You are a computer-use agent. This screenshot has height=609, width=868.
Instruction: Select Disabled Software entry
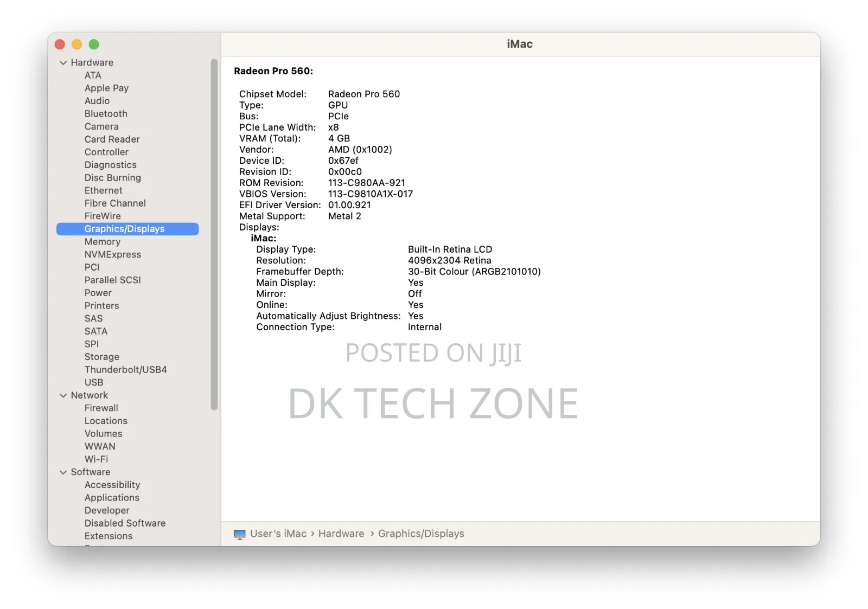coord(125,523)
